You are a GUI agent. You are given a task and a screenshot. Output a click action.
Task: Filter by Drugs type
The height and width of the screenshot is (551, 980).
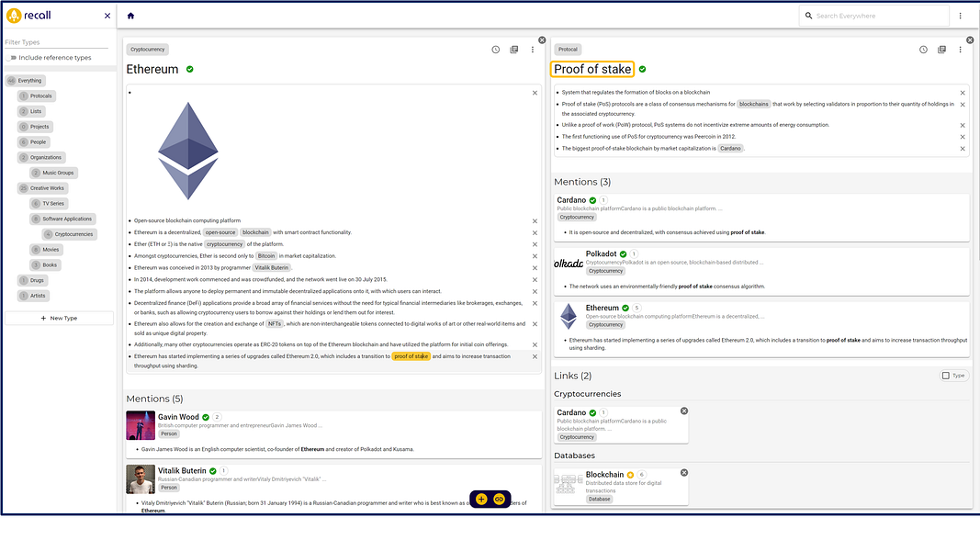coord(32,280)
